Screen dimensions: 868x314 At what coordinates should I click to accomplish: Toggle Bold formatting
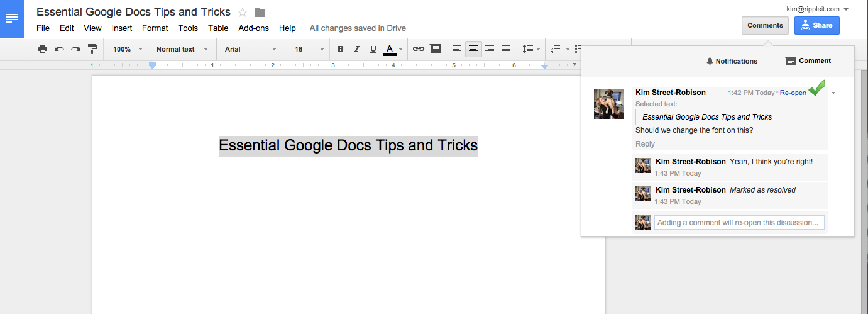click(341, 49)
